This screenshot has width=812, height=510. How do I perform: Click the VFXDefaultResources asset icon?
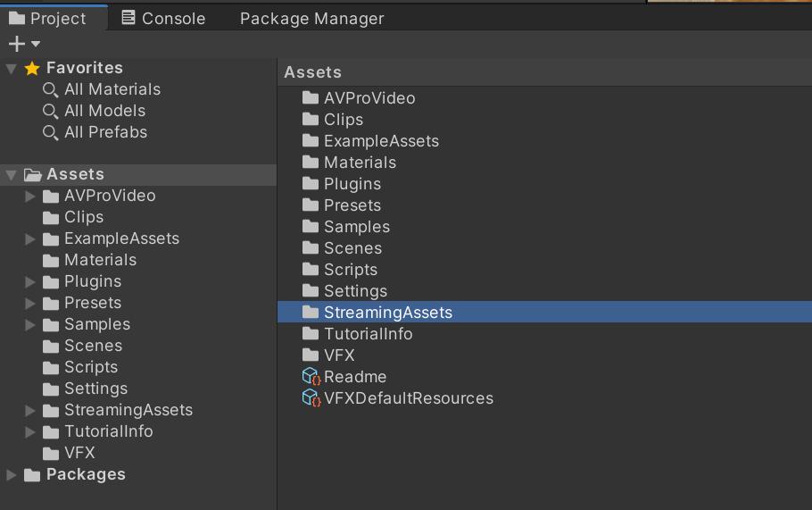(311, 398)
